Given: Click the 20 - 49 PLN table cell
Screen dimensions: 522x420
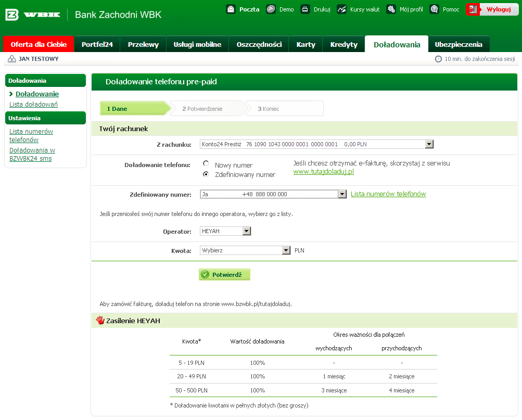Looking at the screenshot, I should coord(192,376).
